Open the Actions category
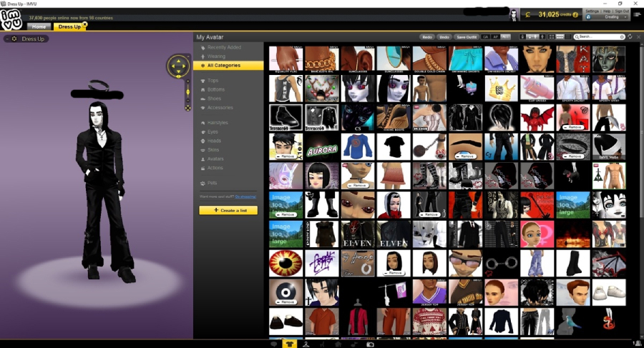The width and height of the screenshot is (644, 348). click(x=215, y=168)
